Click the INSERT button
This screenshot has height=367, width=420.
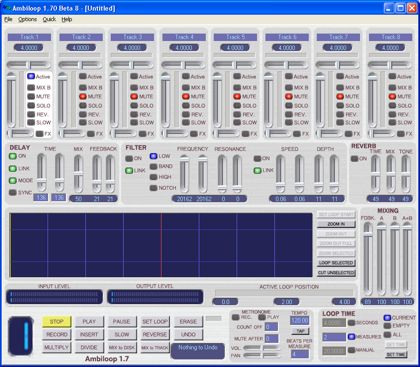89,334
